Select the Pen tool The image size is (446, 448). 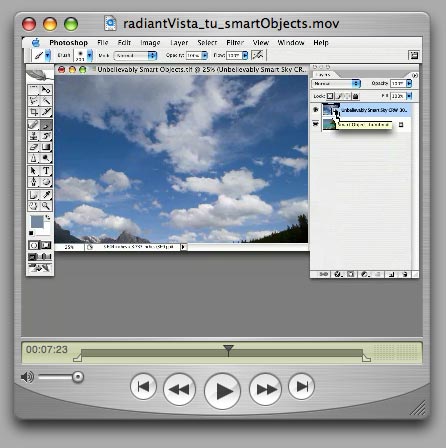[x=33, y=182]
